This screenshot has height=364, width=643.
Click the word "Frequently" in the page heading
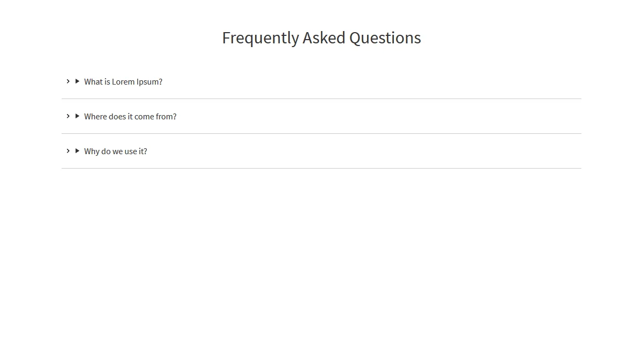tap(260, 38)
